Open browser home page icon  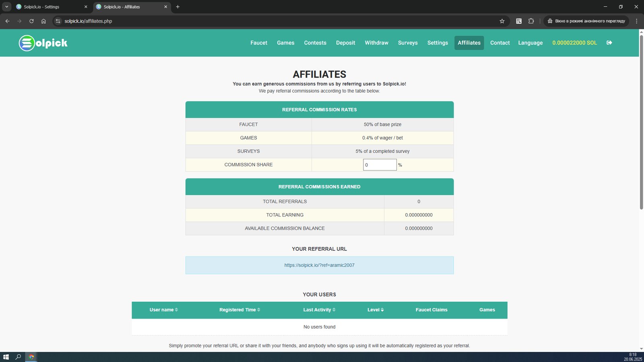[43, 21]
